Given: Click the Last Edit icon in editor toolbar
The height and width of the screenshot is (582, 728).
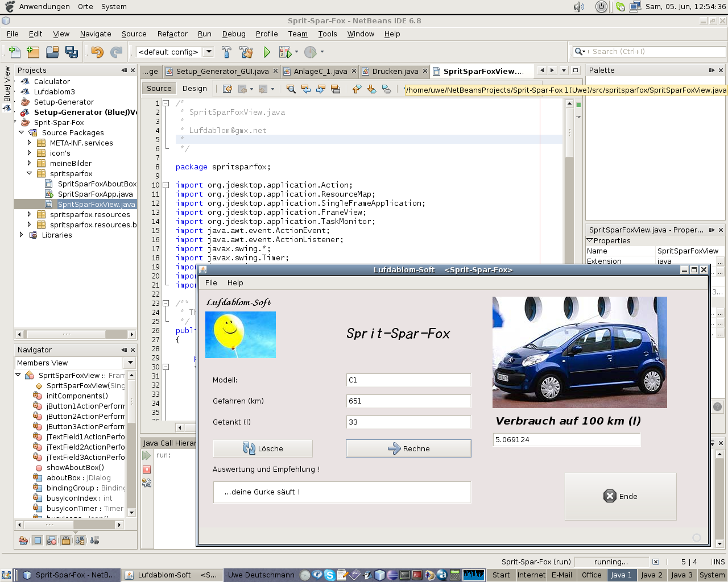Looking at the screenshot, I should 227,89.
